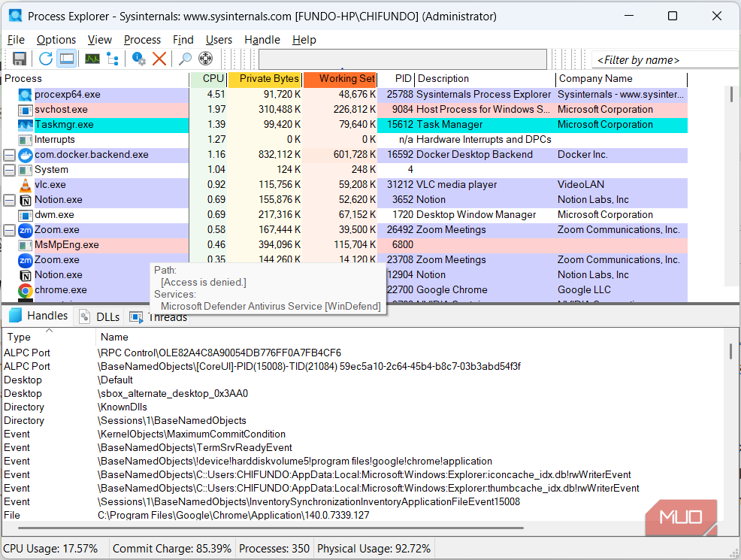Collapse the System process tree node
The height and width of the screenshot is (560, 741).
click(10, 170)
